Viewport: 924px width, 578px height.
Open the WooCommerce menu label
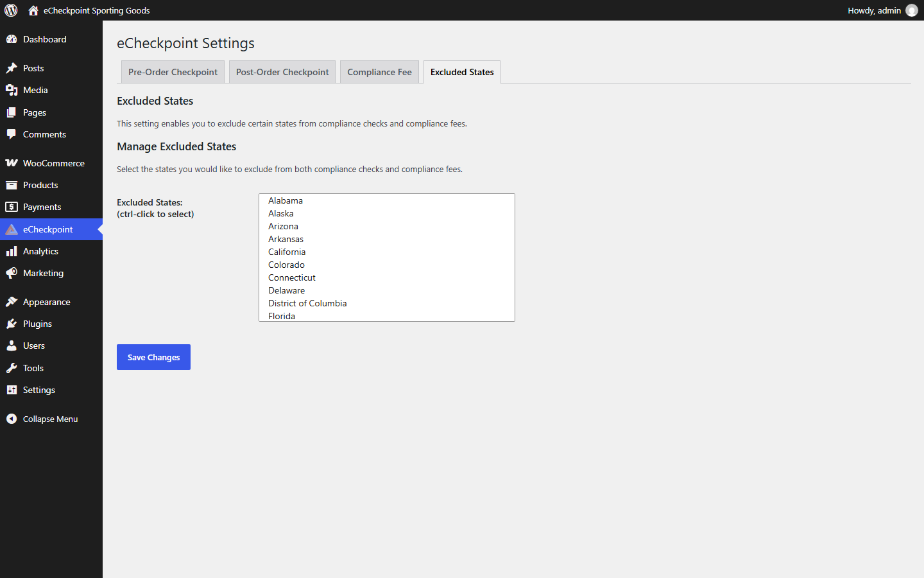point(54,163)
